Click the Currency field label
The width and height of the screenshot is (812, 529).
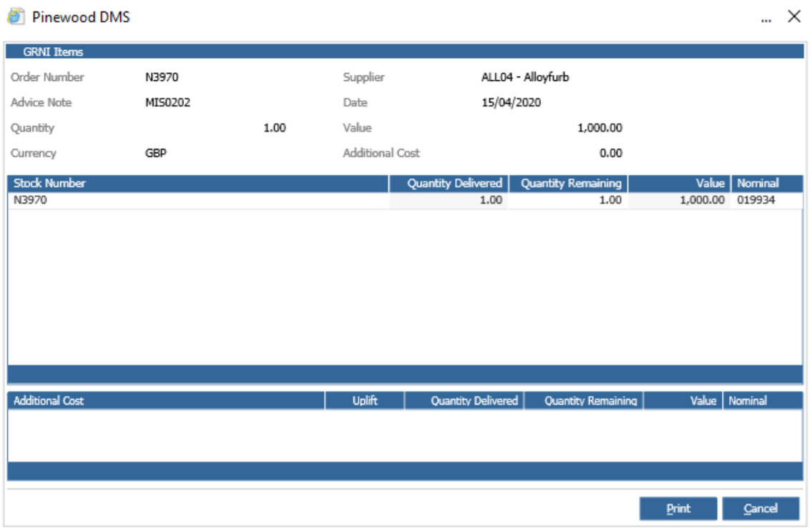point(33,153)
